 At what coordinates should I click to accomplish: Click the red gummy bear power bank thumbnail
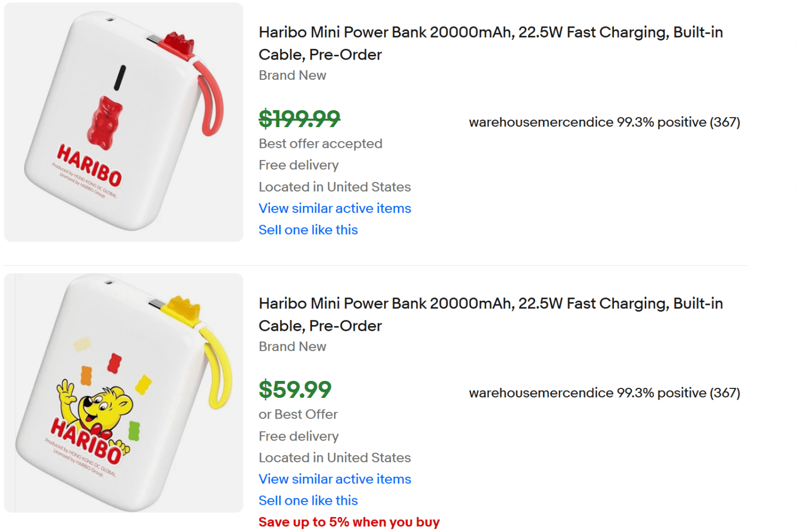[122, 121]
